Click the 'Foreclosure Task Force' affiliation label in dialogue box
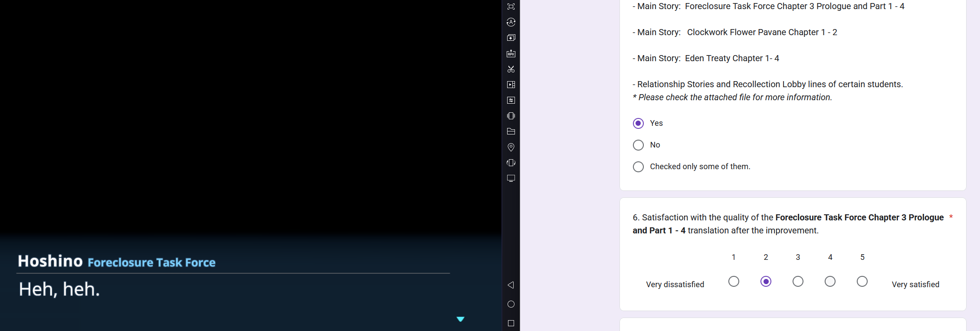980x331 pixels. 151,262
